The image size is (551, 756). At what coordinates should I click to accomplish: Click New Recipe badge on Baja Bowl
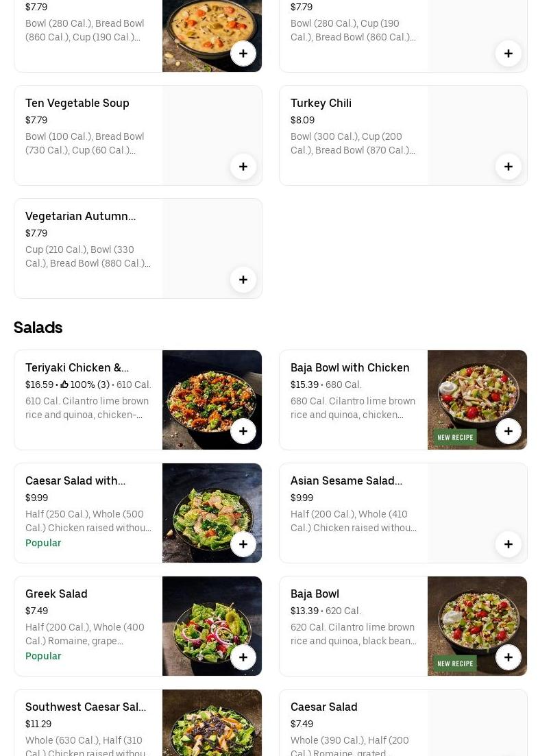455,663
